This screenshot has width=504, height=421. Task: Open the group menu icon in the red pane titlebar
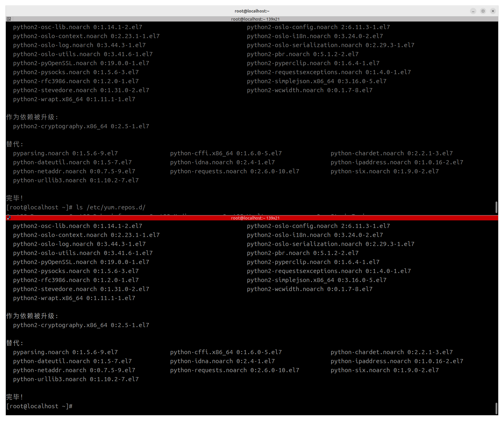click(x=9, y=218)
